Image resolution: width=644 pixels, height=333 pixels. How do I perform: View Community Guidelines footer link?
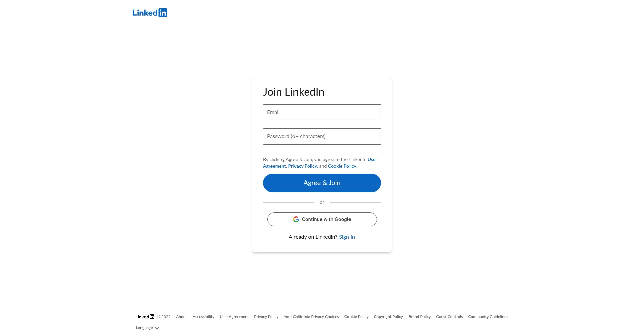click(488, 317)
